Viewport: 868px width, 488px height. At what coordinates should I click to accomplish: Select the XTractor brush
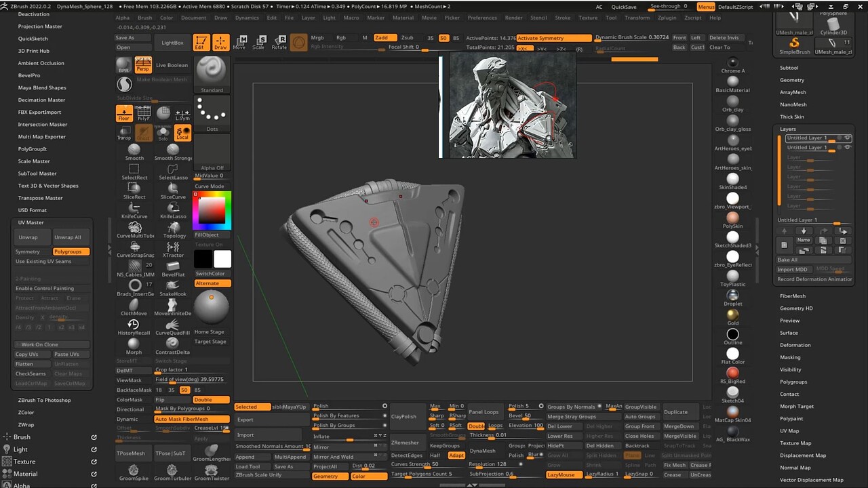pyautogui.click(x=173, y=249)
